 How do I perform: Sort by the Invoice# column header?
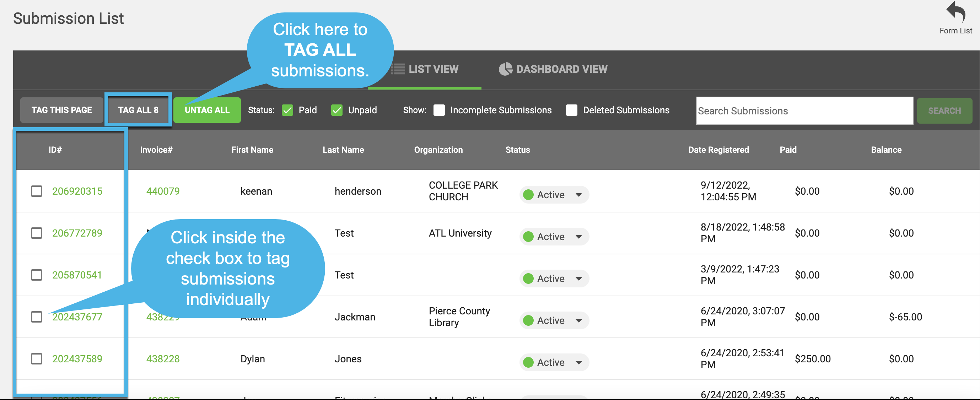pos(156,150)
